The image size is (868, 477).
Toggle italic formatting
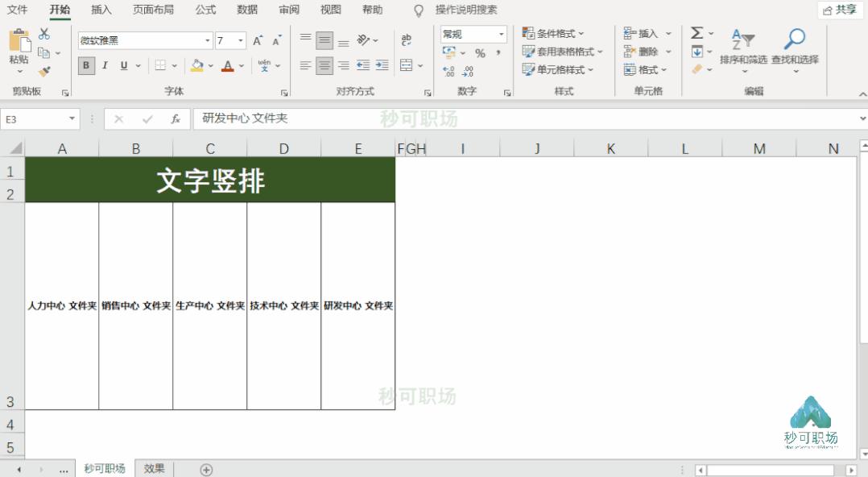coord(105,66)
